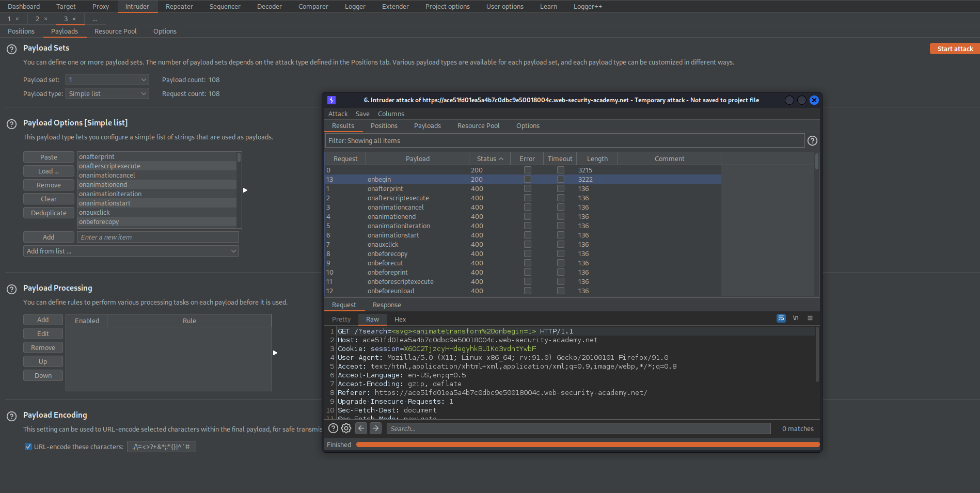The width and height of the screenshot is (980, 493).
Task: Open Resource Pool tab in main Intruder
Action: [x=116, y=31]
